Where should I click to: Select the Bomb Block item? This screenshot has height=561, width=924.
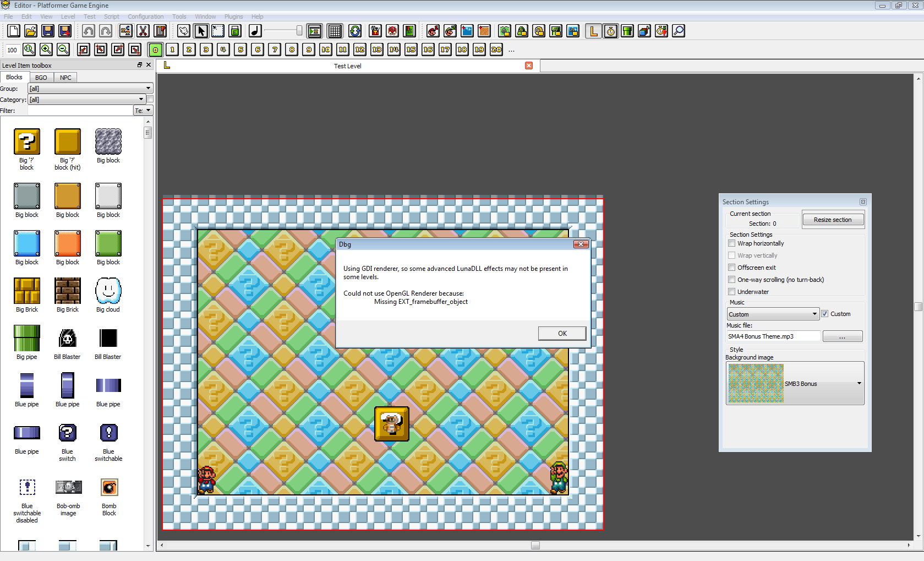(x=109, y=497)
